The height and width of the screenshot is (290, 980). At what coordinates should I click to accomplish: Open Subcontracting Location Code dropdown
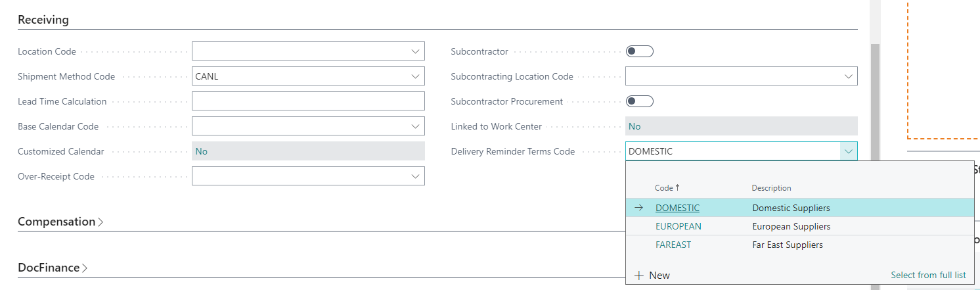pyautogui.click(x=848, y=76)
